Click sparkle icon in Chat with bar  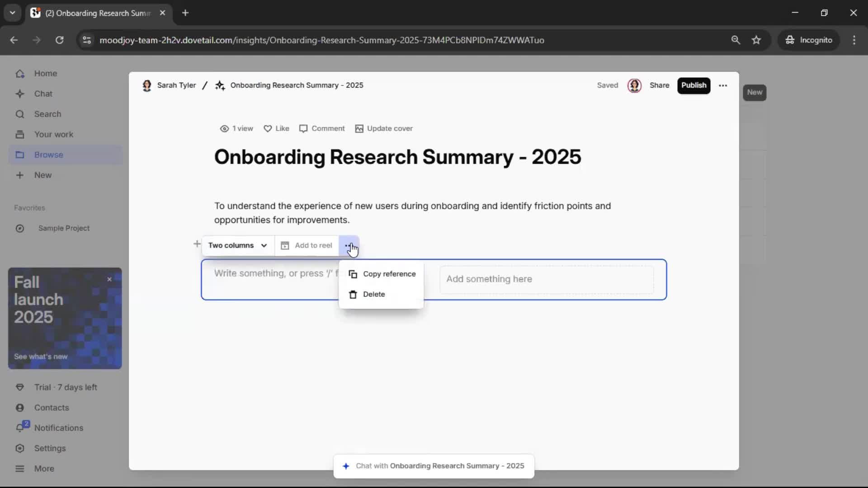click(346, 466)
